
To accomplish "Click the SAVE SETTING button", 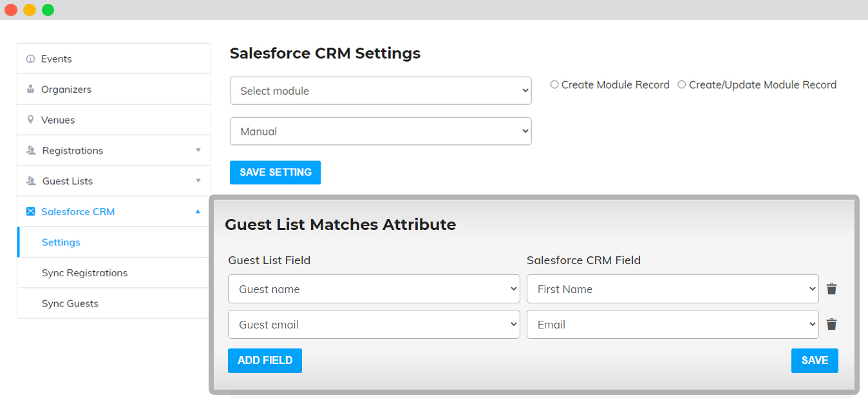I will (x=275, y=173).
